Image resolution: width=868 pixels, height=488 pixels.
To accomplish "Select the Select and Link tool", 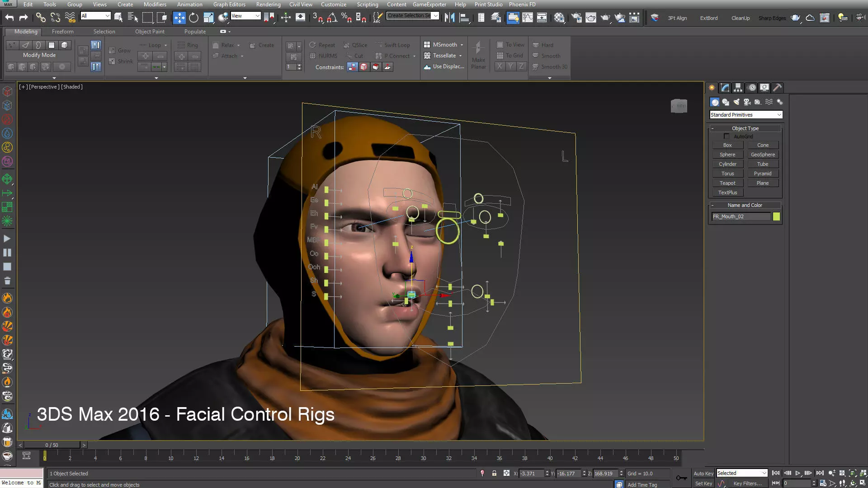I will (x=41, y=18).
